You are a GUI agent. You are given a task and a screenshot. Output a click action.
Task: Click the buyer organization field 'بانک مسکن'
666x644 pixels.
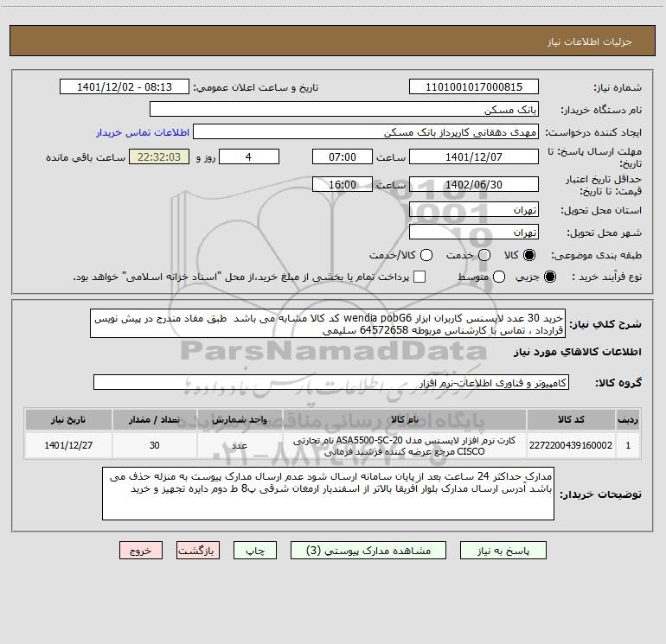[x=344, y=110]
